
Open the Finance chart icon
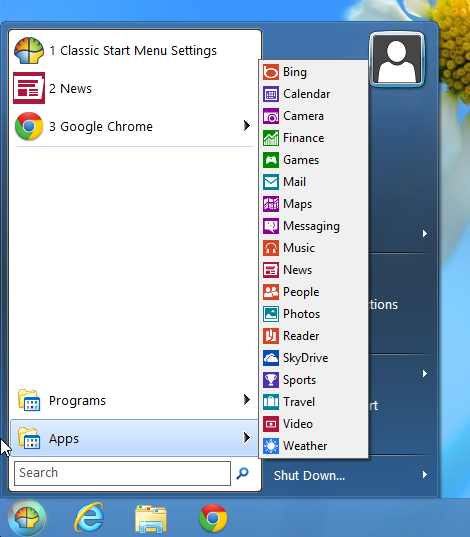[x=271, y=138]
